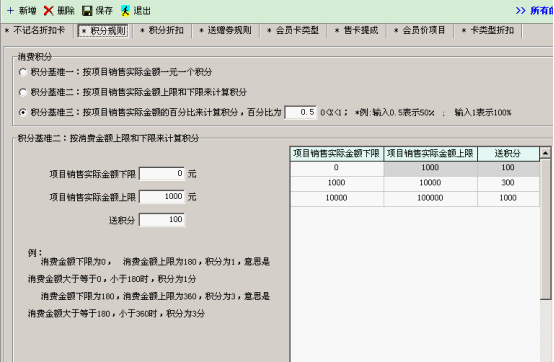Click the 送积分 input field showing 100
The height and width of the screenshot is (362, 554).
click(162, 220)
